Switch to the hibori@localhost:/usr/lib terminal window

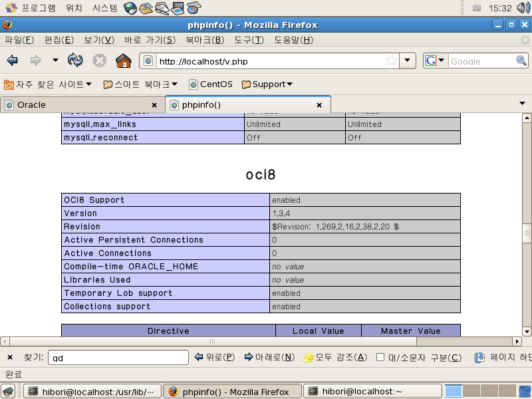pos(92,392)
